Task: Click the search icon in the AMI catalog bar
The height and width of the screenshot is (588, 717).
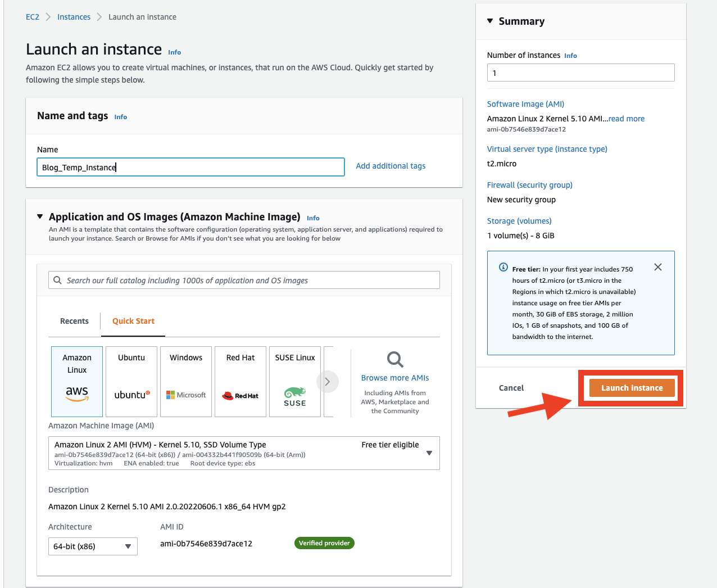Action: click(x=57, y=279)
